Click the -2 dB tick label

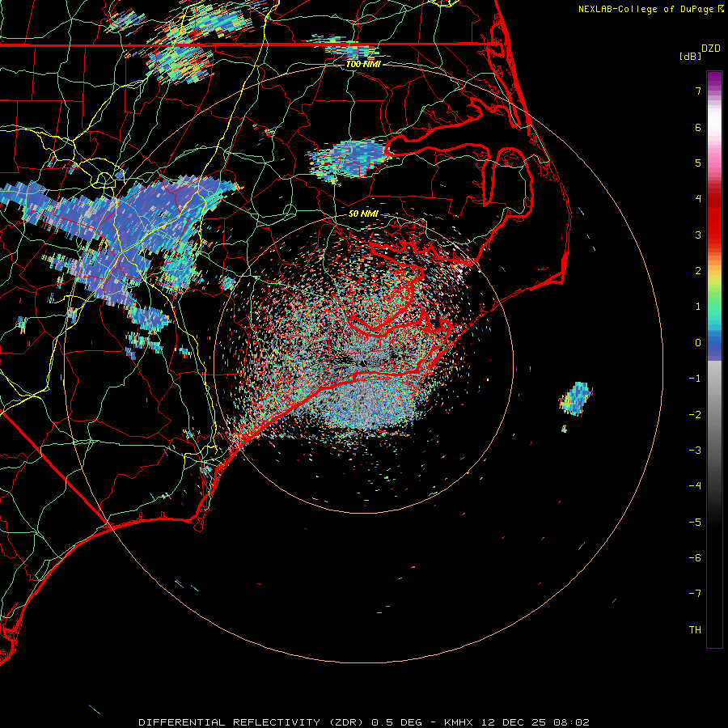695,415
